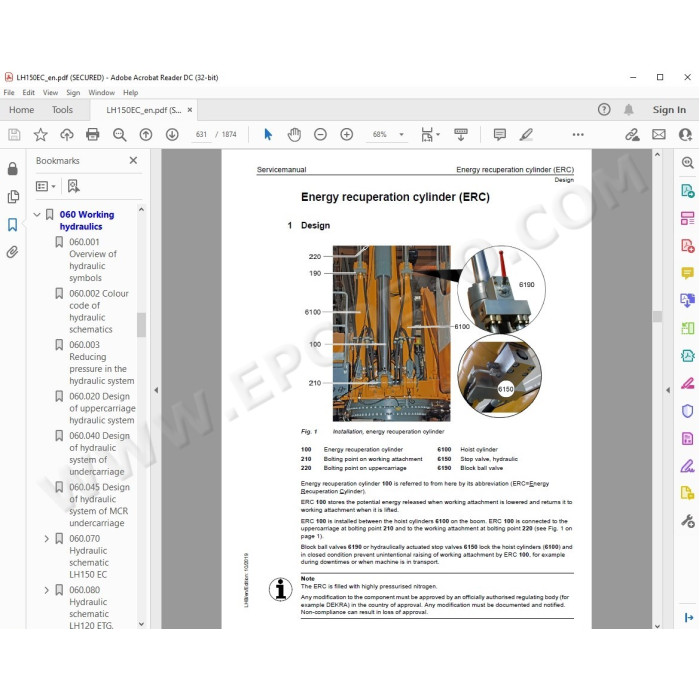Open the yellow Comment tool in right pane
The height and width of the screenshot is (700, 700).
(688, 273)
